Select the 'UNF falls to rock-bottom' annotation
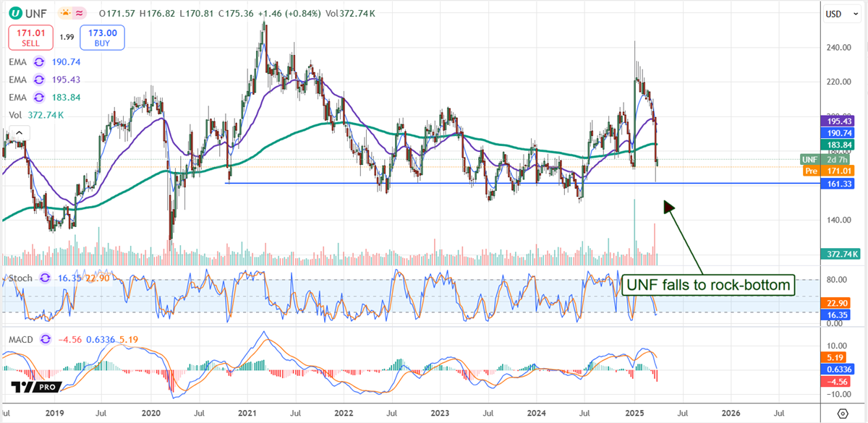Image resolution: width=868 pixels, height=423 pixels. pyautogui.click(x=708, y=285)
